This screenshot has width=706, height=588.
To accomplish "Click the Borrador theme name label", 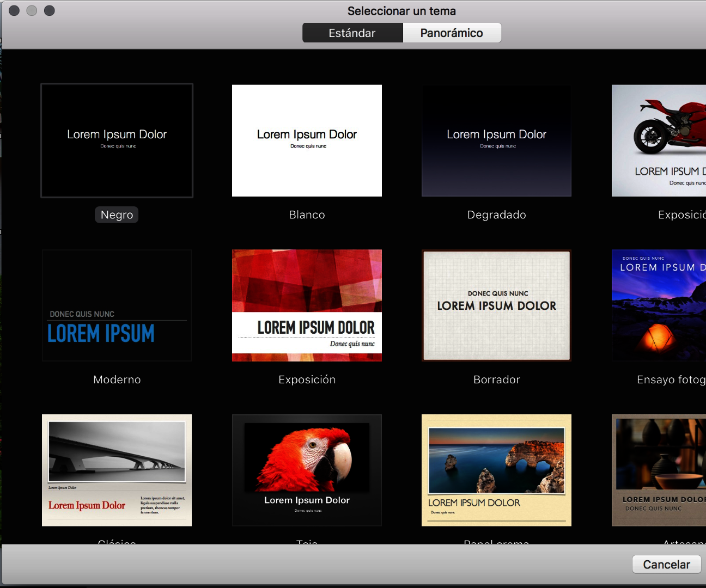I will tap(496, 379).
